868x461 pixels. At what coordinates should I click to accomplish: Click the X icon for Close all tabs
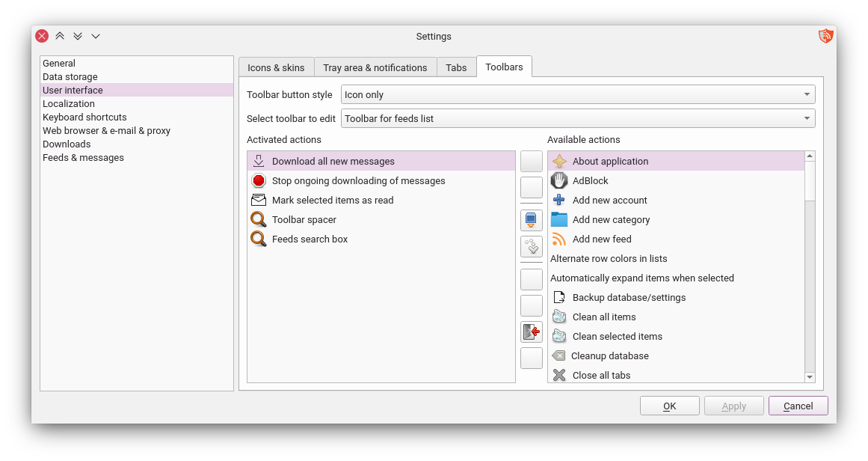click(559, 375)
